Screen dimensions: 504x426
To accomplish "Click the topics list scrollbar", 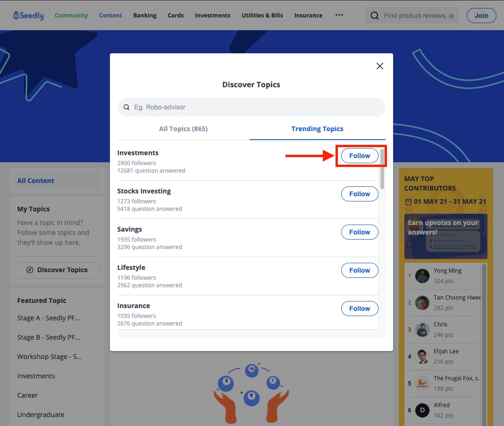I will (x=382, y=169).
